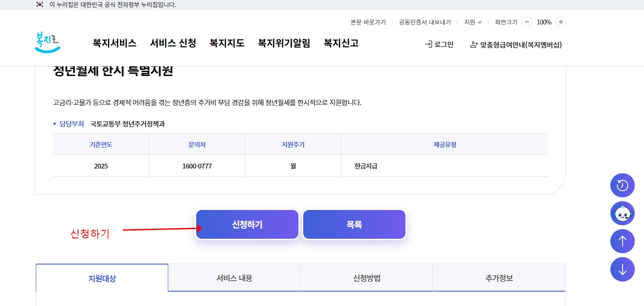The image size is (644, 306).
Task: Open 맞춤형급여안내(복지멤버십) with the person icon
Action: point(516,44)
